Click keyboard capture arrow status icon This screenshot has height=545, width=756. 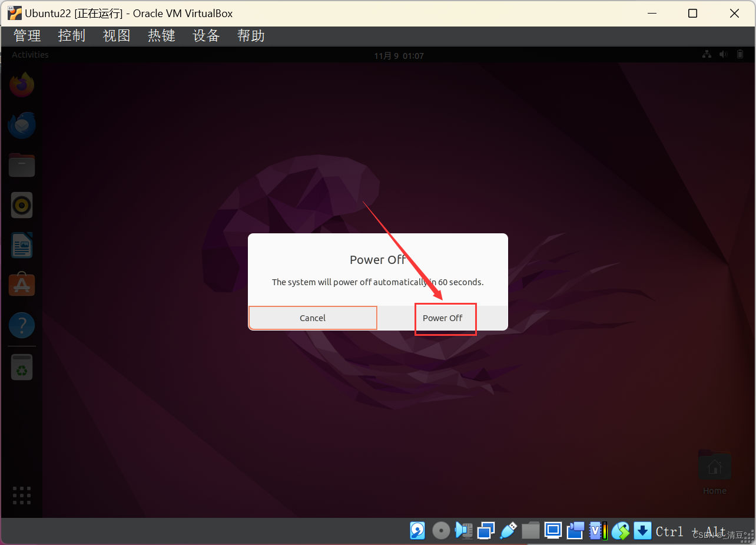(x=642, y=531)
